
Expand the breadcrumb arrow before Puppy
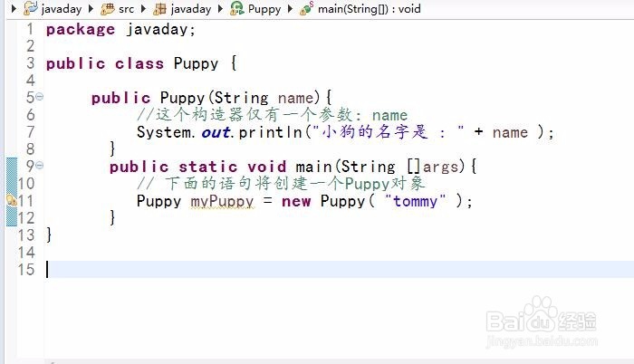[x=220, y=8]
